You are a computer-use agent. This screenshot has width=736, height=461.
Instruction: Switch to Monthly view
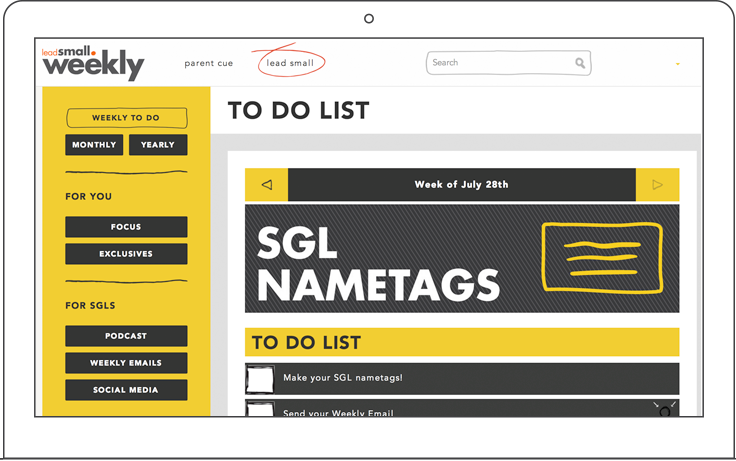click(94, 145)
